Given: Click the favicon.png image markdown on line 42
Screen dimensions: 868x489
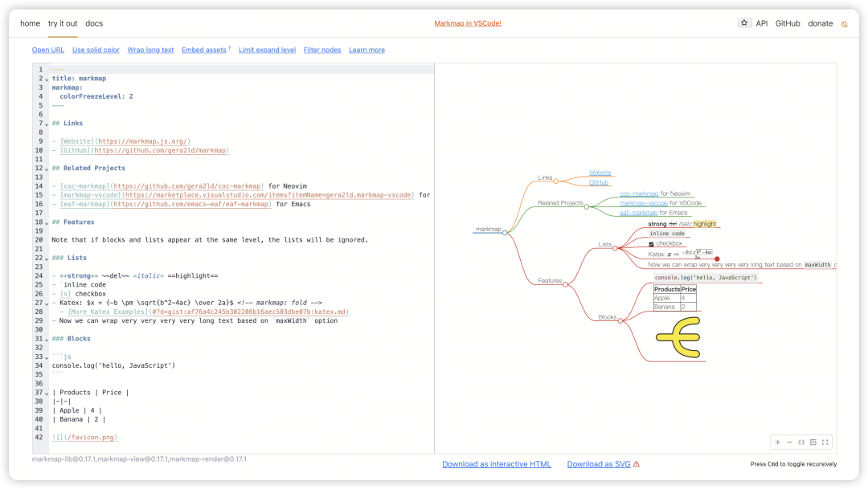Looking at the screenshot, I should point(84,437).
